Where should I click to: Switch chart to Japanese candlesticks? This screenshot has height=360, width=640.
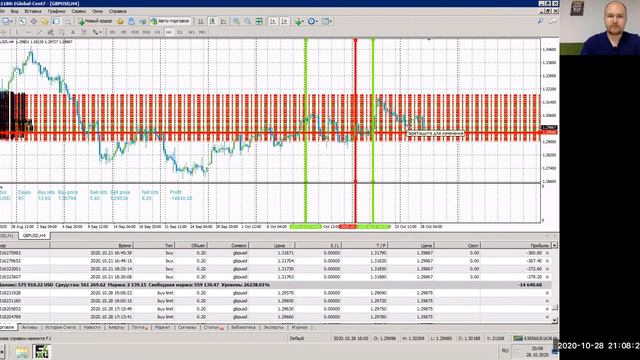click(212, 21)
